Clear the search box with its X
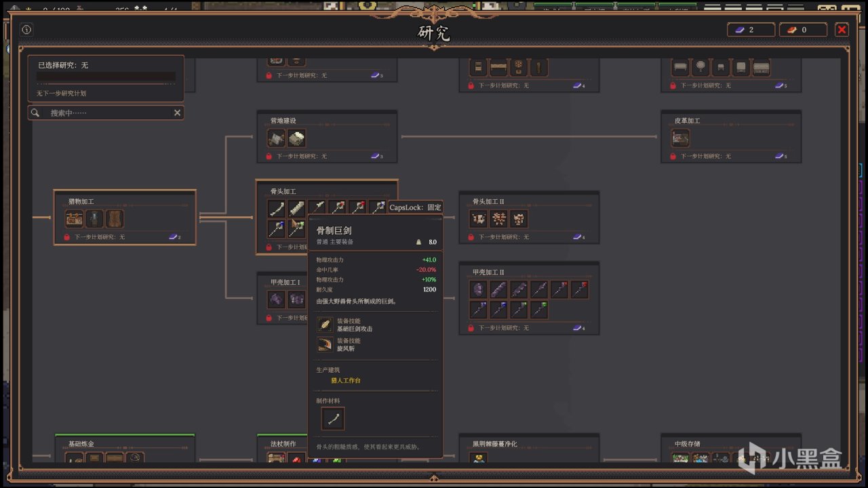This screenshot has height=488, width=868. tap(177, 113)
